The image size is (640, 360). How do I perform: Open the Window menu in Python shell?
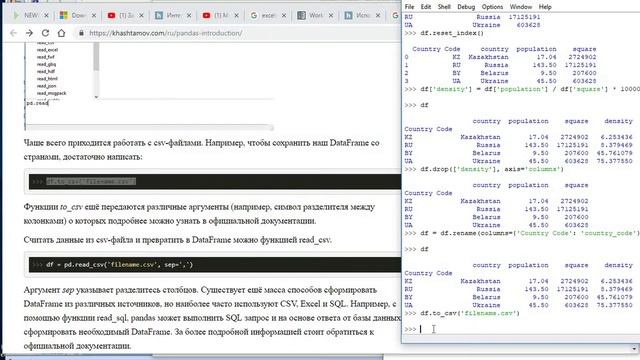[x=521, y=7]
